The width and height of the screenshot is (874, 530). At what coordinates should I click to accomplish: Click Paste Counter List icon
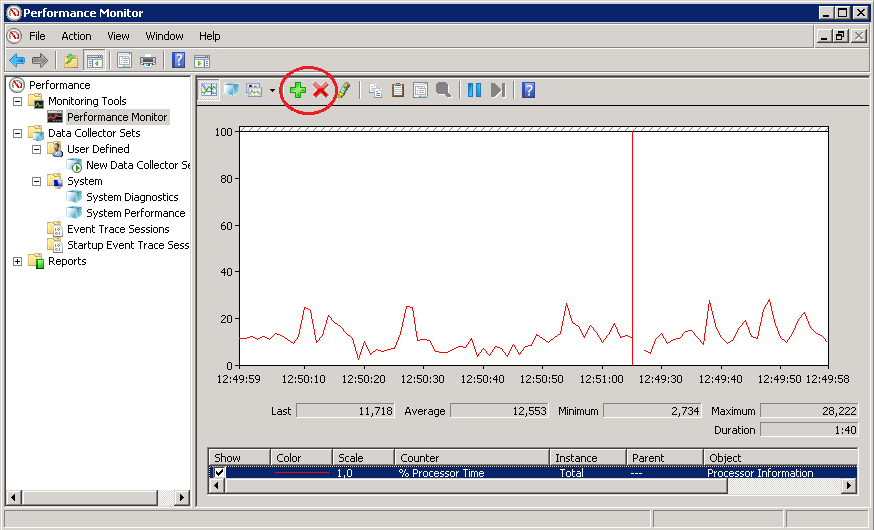click(x=398, y=90)
